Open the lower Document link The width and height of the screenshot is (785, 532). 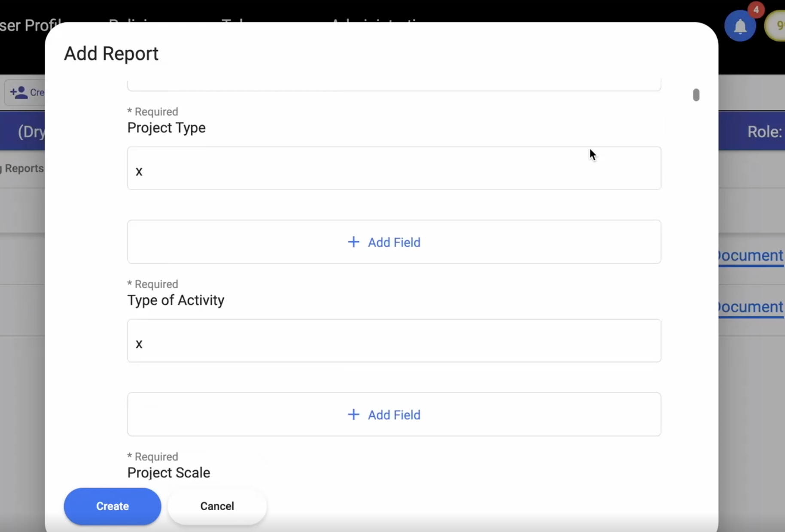pos(751,307)
